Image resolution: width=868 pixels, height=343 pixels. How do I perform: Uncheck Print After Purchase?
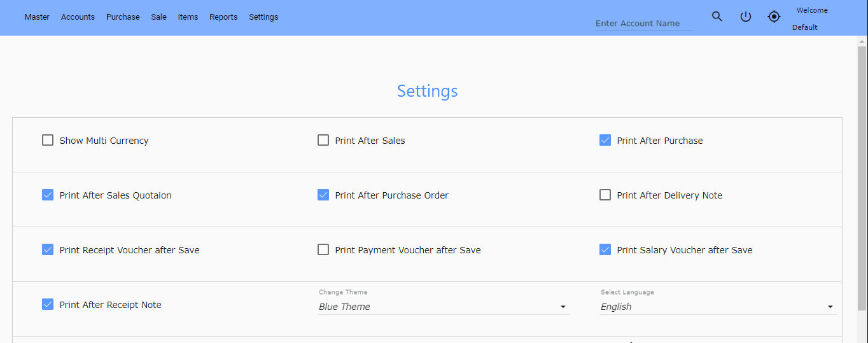click(605, 141)
